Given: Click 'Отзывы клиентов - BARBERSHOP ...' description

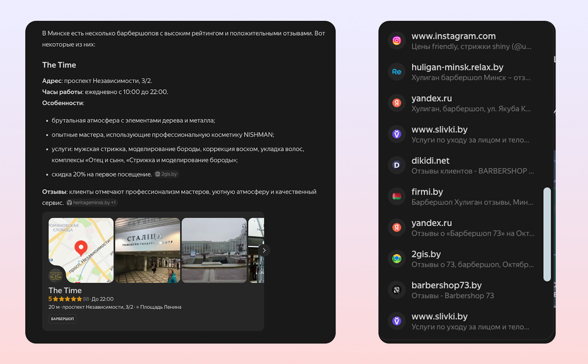Looking at the screenshot, I should pyautogui.click(x=473, y=171).
